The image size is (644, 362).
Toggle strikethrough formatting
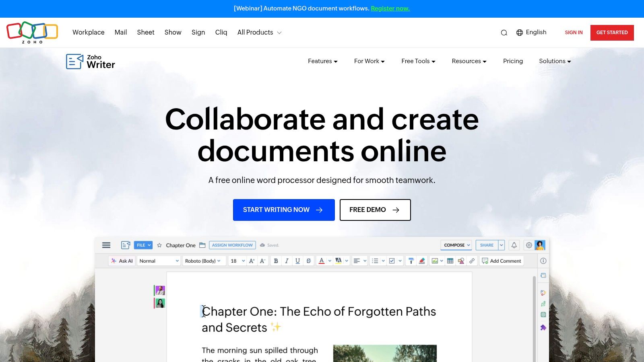pyautogui.click(x=308, y=261)
